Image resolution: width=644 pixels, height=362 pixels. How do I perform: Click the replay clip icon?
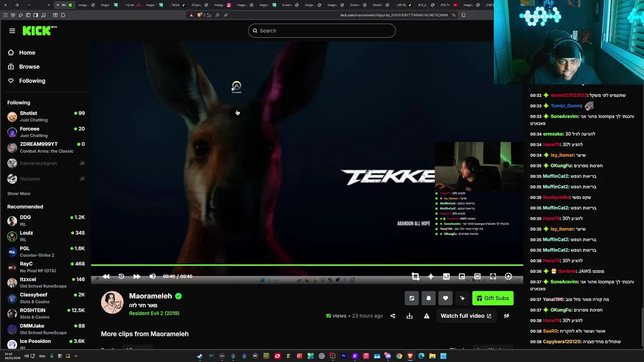tap(121, 276)
